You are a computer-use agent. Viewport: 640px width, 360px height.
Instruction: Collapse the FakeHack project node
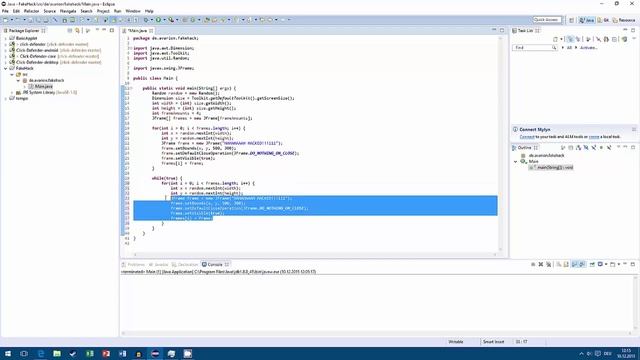(6, 69)
